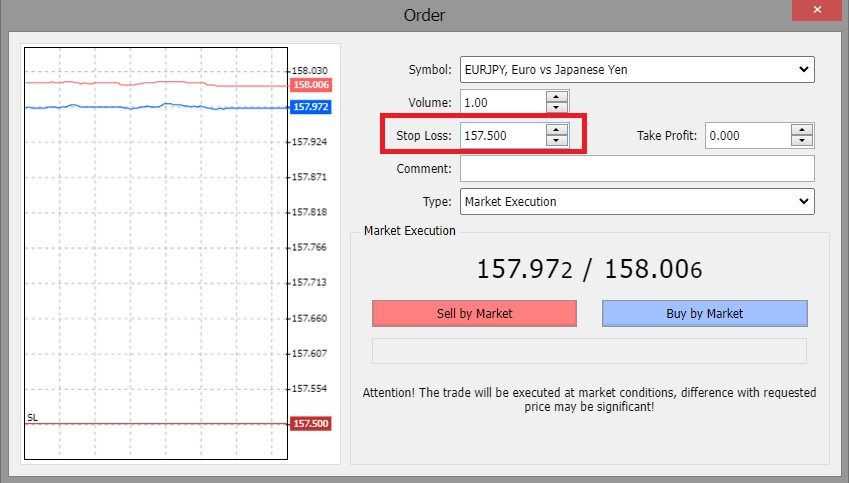The height and width of the screenshot is (483, 849).
Task: Close the Order dialog window
Action: pyautogui.click(x=819, y=12)
